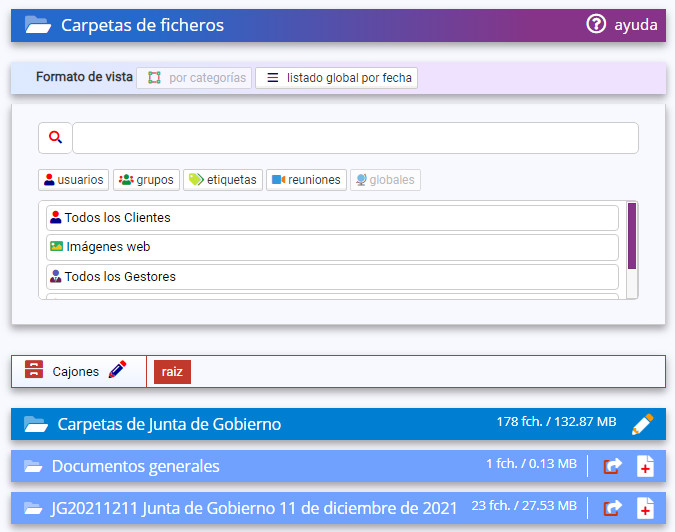675x532 pixels.
Task: Filter by usuarios
Action: 74,179
